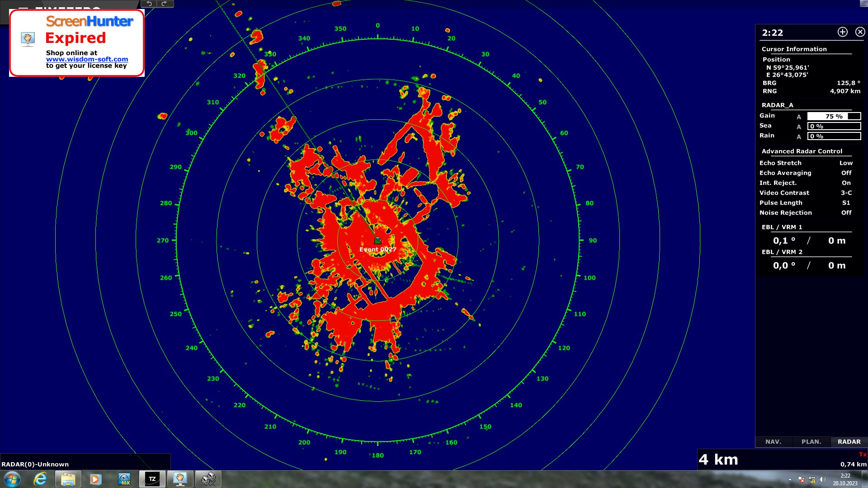Click the plus icon in NavData panel
Screen dimensions: 868x488
842,32
